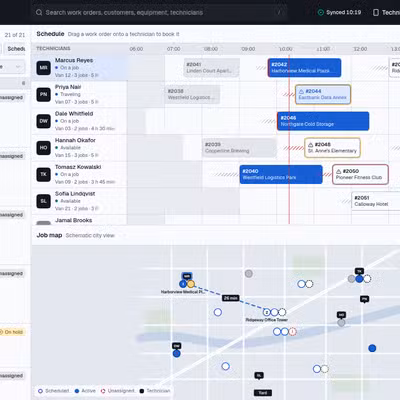Image resolution: width=400 pixels, height=400 pixels.
Task: Click Dale Whitfield technician name
Action: [x=74, y=114]
